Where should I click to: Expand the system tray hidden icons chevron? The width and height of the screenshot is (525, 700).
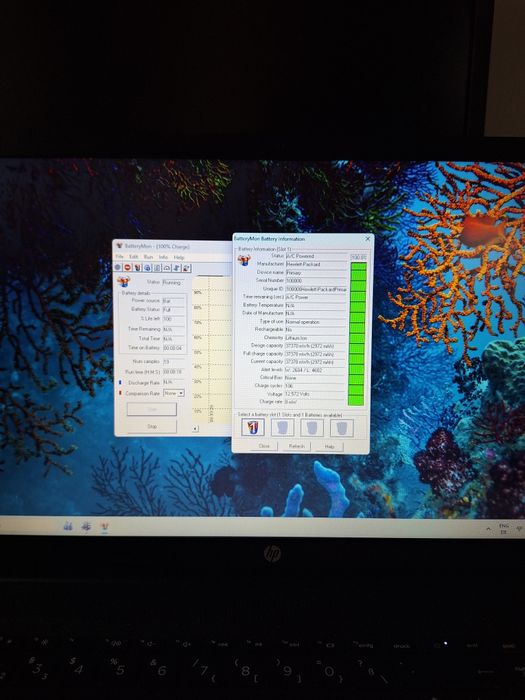point(488,529)
